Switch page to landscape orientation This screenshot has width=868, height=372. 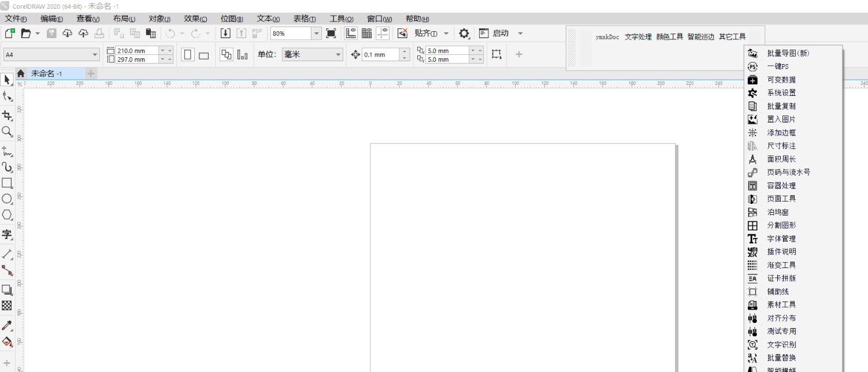click(x=202, y=54)
